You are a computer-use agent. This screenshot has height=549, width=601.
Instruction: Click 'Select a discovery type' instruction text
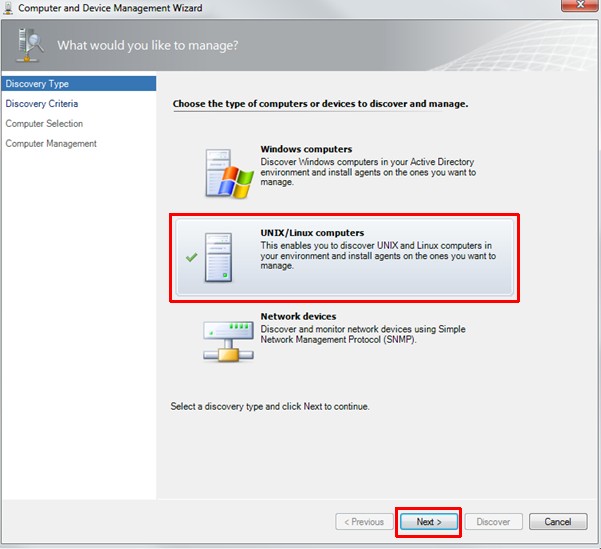[270, 406]
